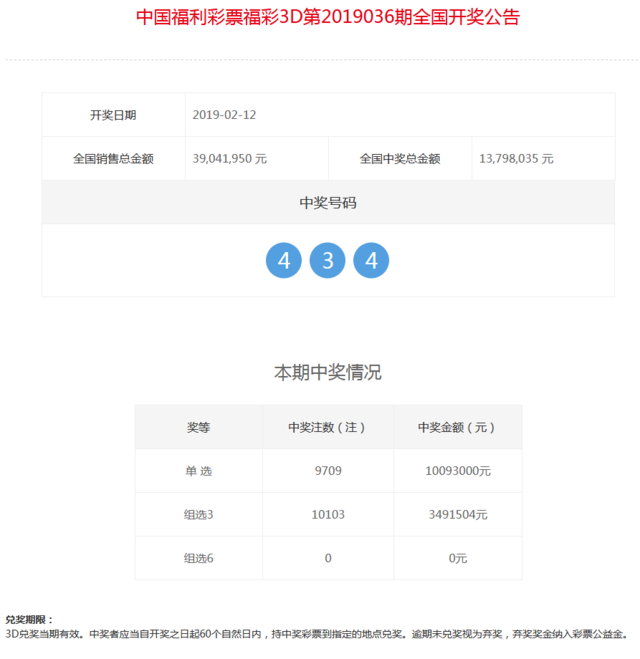The image size is (640, 659).
Task: Click the sales total 39,041,950 元
Action: [x=229, y=158]
